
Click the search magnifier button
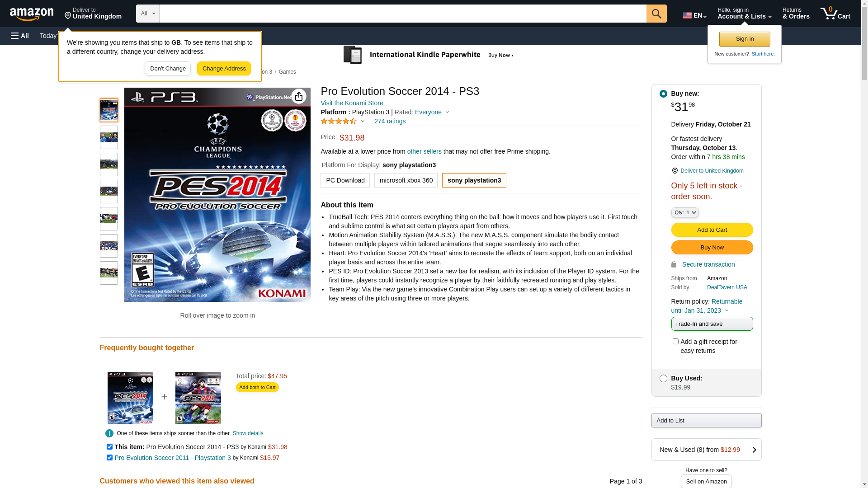(x=656, y=14)
